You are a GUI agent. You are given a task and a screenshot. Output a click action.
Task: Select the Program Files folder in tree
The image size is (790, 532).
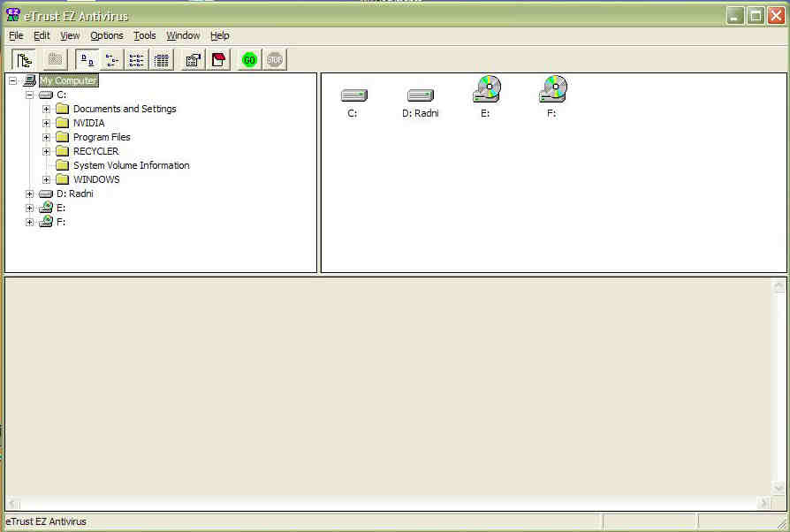click(102, 137)
